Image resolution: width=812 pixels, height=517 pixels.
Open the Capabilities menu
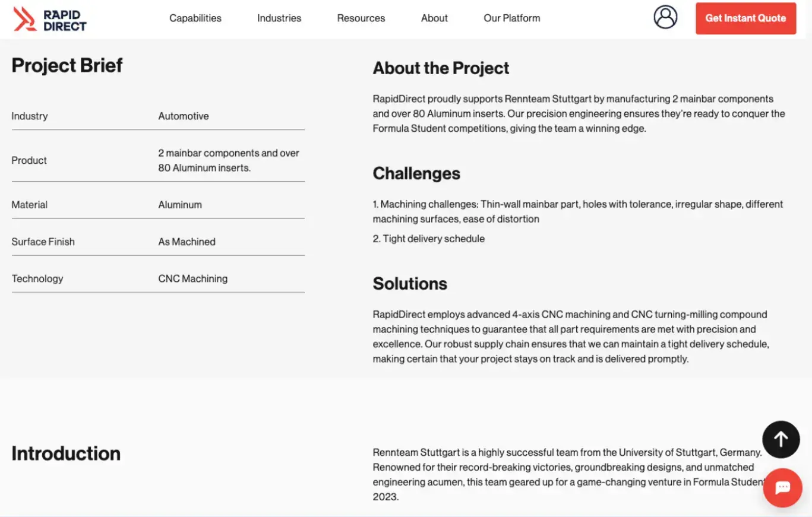pos(195,18)
